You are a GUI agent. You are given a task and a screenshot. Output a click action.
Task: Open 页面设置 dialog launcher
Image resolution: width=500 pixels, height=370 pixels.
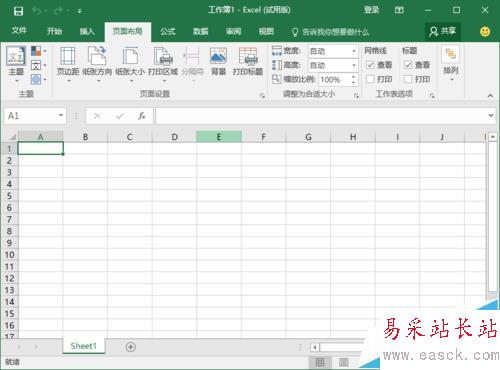pyautogui.click(x=262, y=96)
